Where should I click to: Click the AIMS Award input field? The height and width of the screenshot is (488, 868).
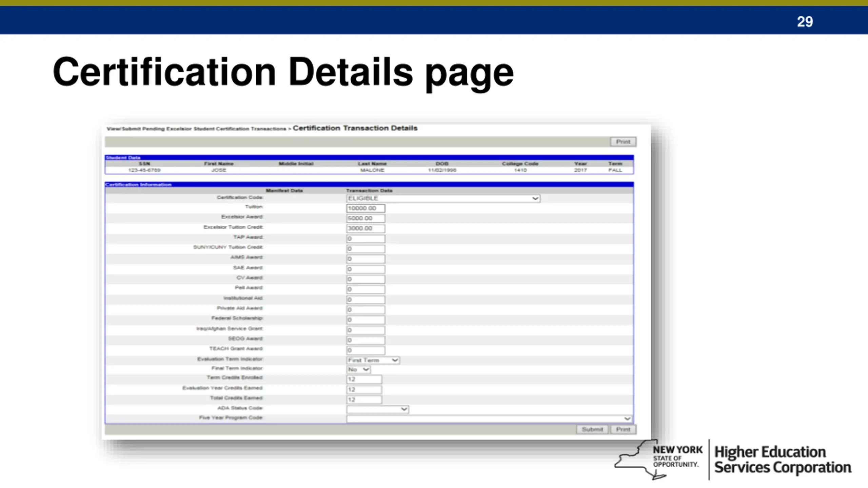point(366,259)
